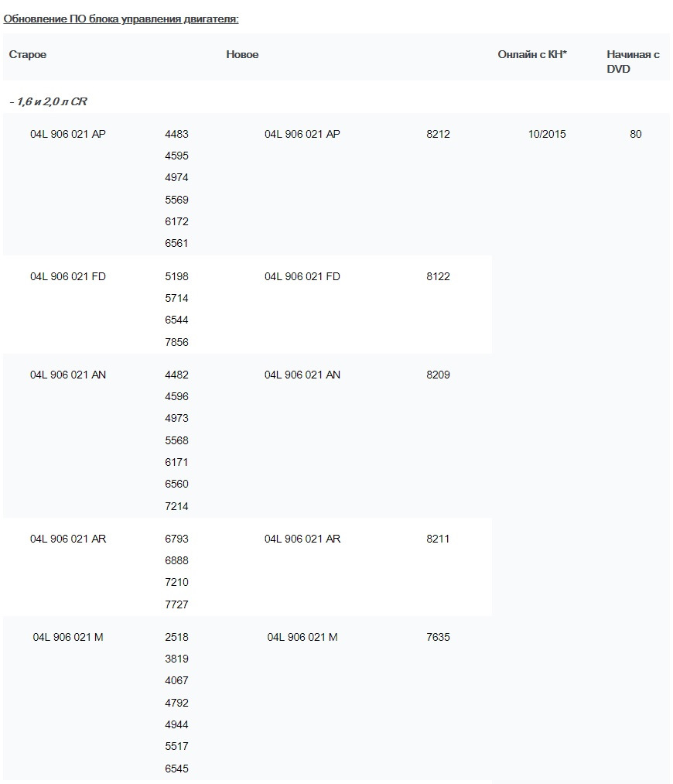Click new part number 04L 906 021 AN
This screenshot has height=784, width=673.
[x=302, y=375]
